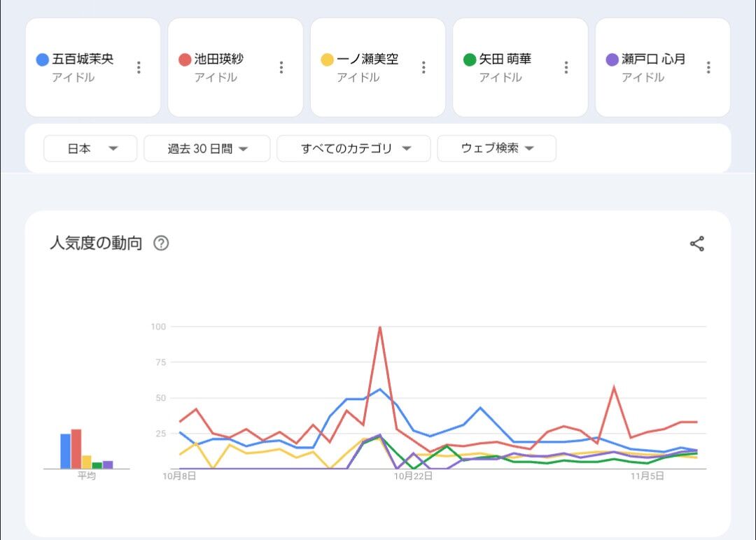
Task: Click the share icon on 人気度の動向
Action: tap(696, 243)
